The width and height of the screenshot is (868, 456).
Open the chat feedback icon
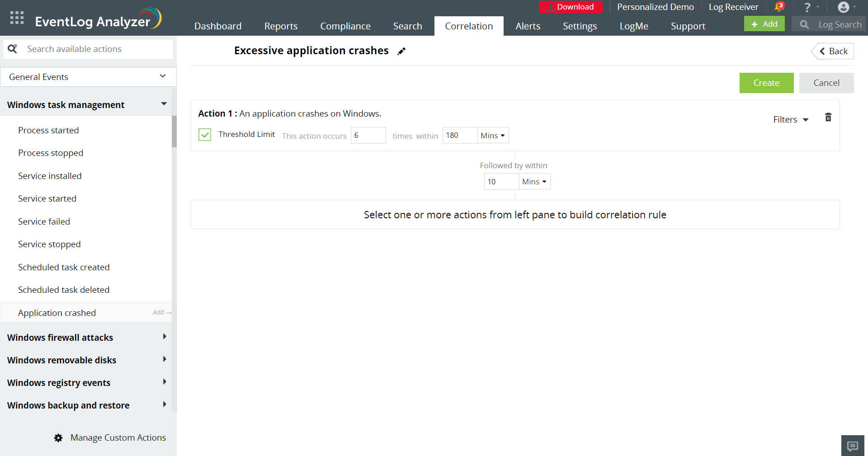tap(853, 446)
